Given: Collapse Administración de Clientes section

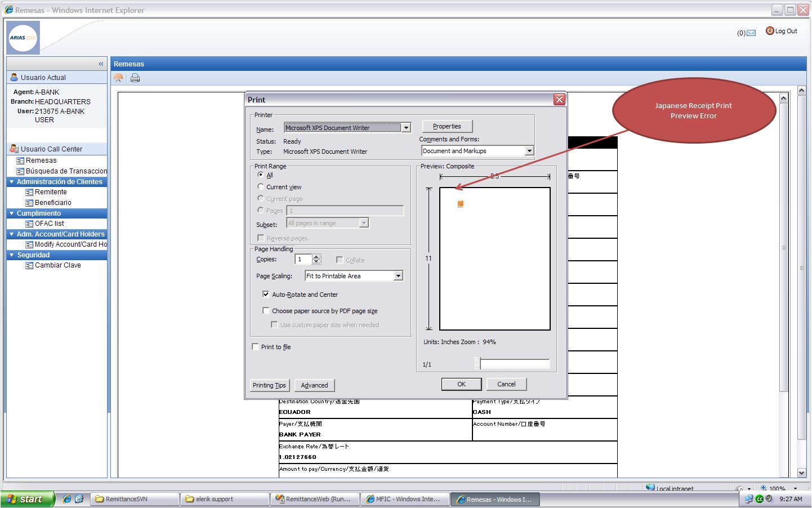Looking at the screenshot, I should (11, 182).
